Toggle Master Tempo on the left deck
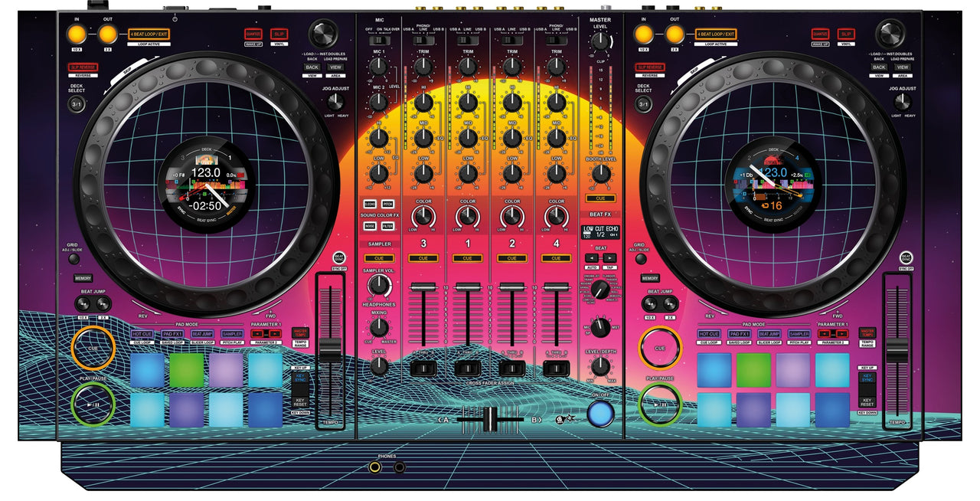The width and height of the screenshot is (980, 501). (x=300, y=332)
